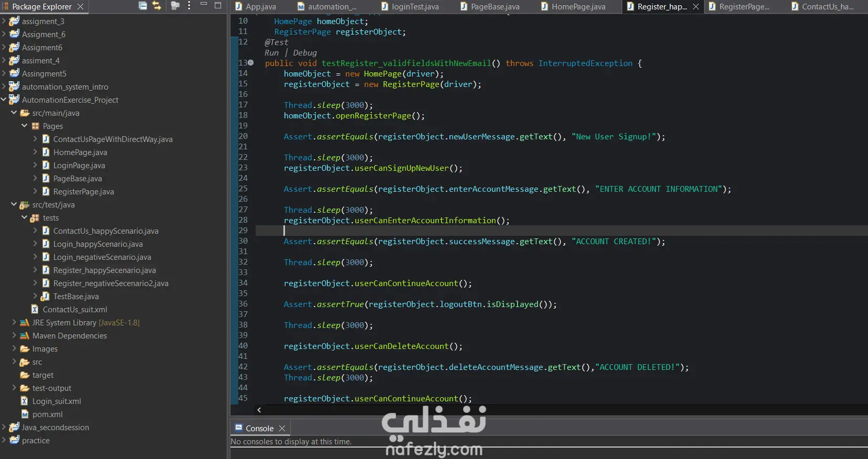
Task: Collapse all items in Package Explorer
Action: pyautogui.click(x=142, y=6)
